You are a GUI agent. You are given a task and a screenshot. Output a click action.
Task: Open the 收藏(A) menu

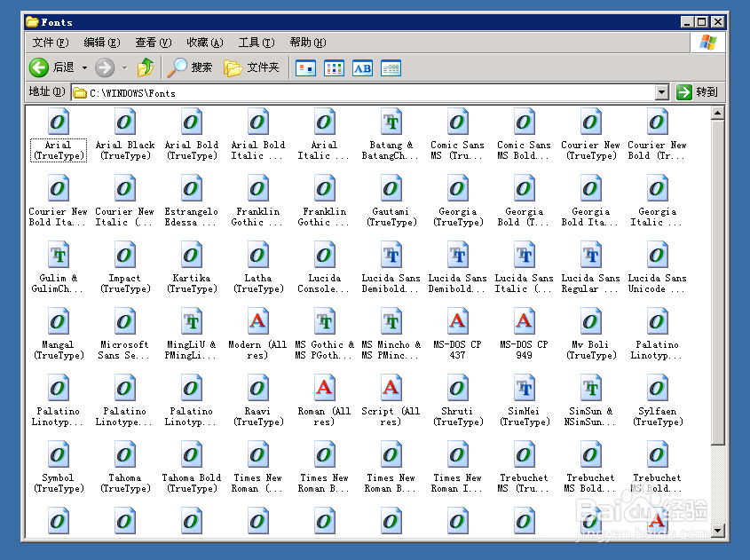[x=205, y=43]
